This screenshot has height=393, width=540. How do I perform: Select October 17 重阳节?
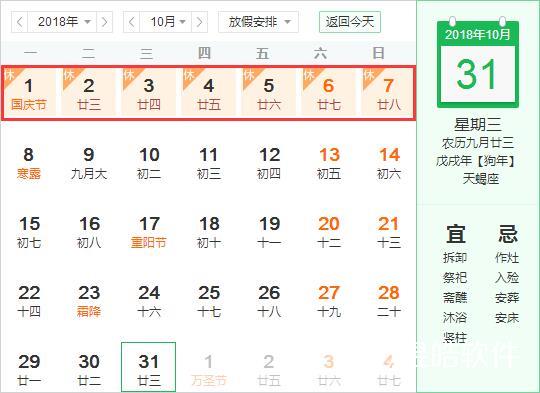pos(149,231)
